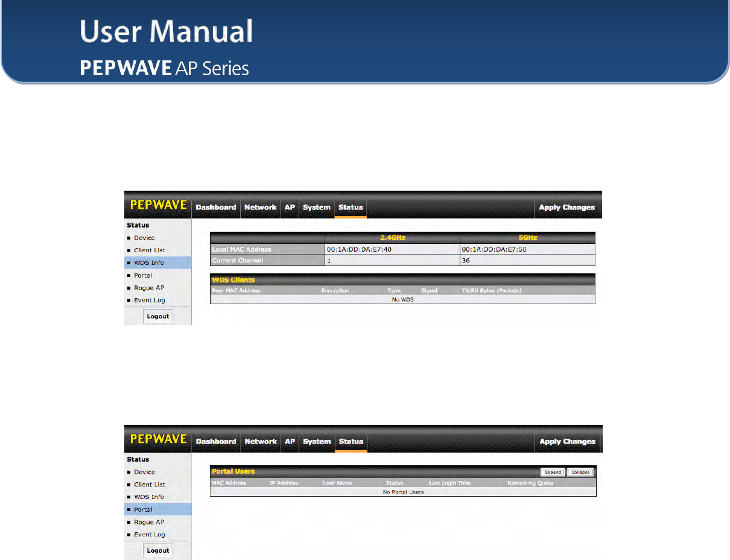Select Event Log in upper screenshot sidebar

click(x=149, y=300)
